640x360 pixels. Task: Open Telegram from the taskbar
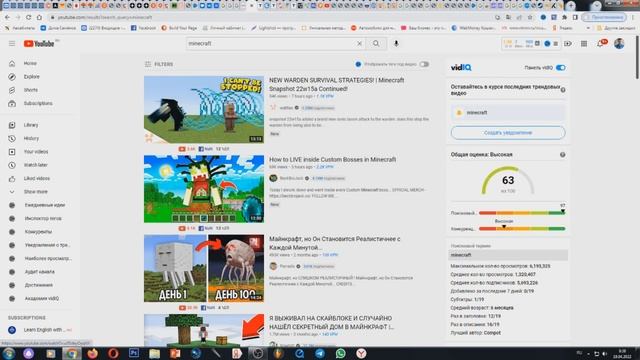pyautogui.click(x=320, y=353)
